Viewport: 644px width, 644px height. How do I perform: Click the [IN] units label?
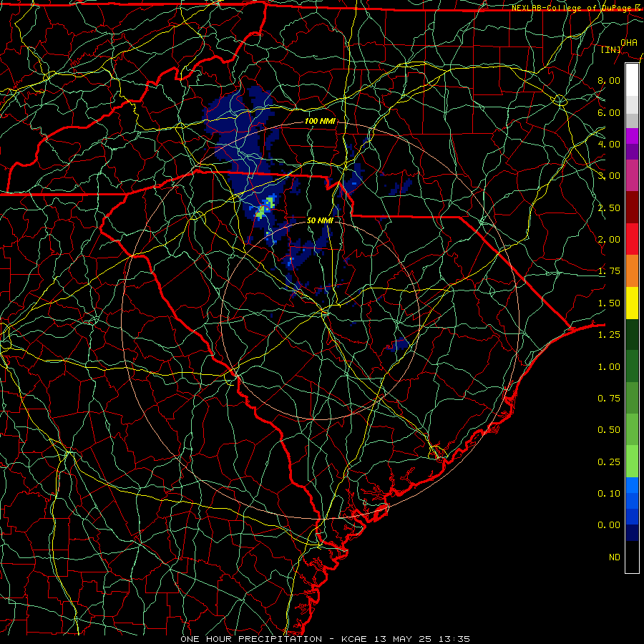point(611,49)
